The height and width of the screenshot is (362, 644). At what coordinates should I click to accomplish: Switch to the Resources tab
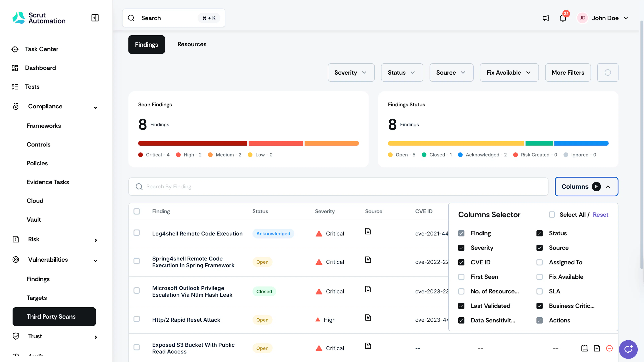tap(192, 44)
